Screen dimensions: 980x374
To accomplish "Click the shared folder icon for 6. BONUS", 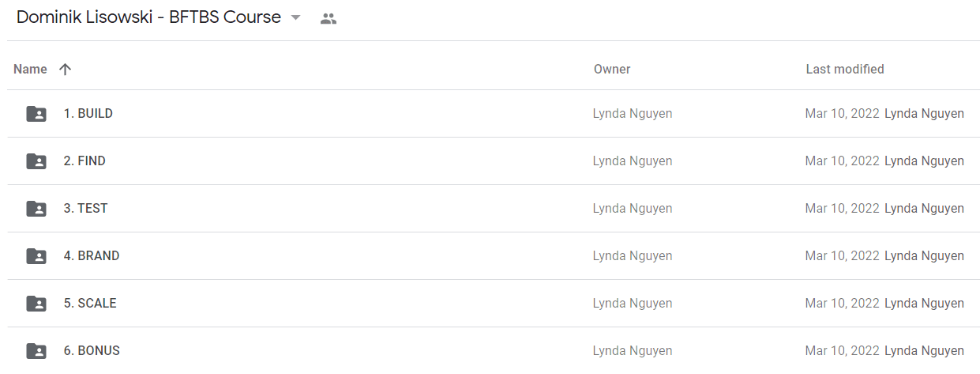I will click(36, 351).
